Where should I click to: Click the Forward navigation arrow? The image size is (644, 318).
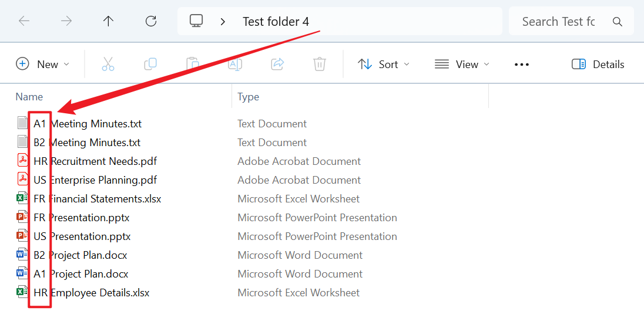point(66,22)
